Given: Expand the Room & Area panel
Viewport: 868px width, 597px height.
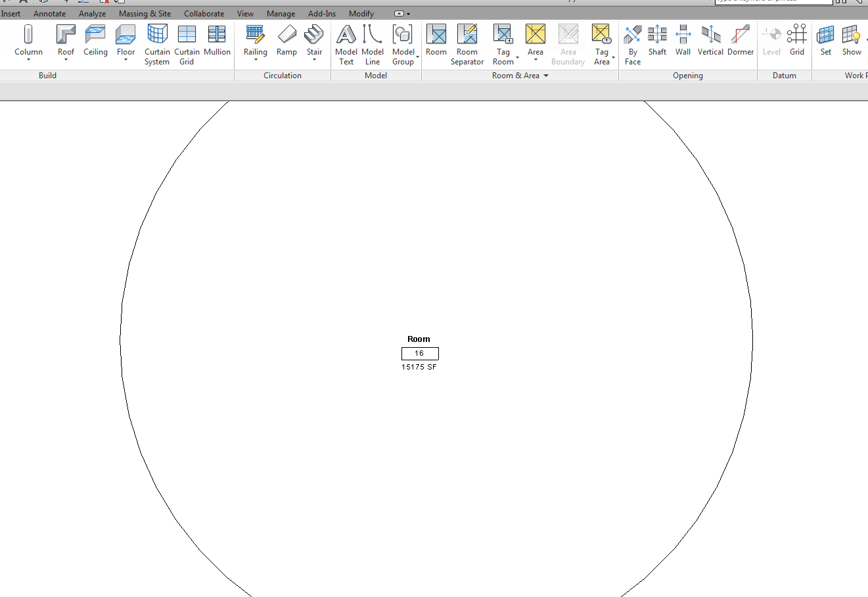Looking at the screenshot, I should [520, 76].
